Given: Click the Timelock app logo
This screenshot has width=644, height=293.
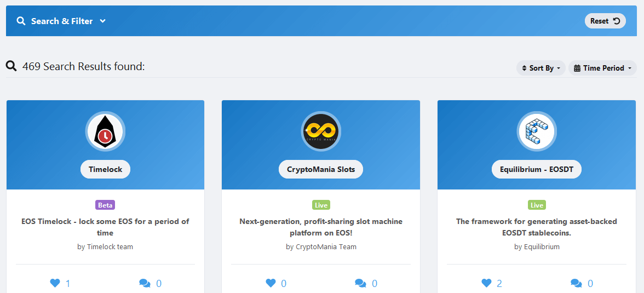Looking at the screenshot, I should point(105,132).
